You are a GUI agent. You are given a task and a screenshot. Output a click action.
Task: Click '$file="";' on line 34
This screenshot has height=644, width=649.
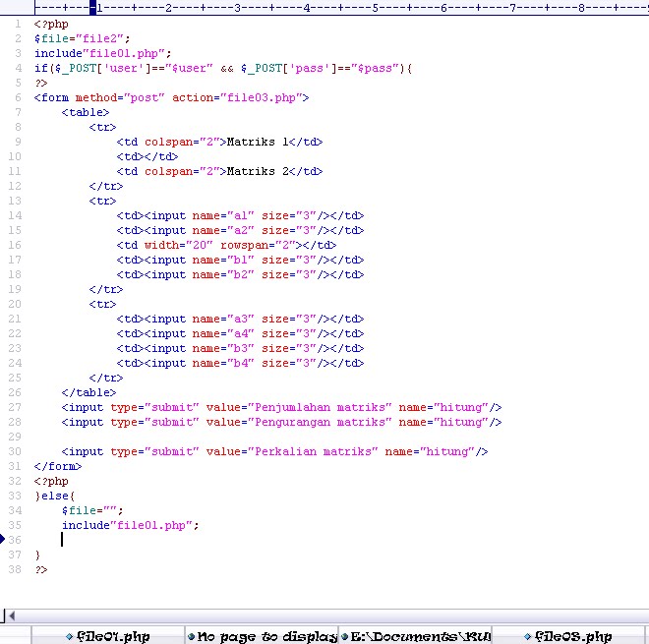click(x=92, y=510)
